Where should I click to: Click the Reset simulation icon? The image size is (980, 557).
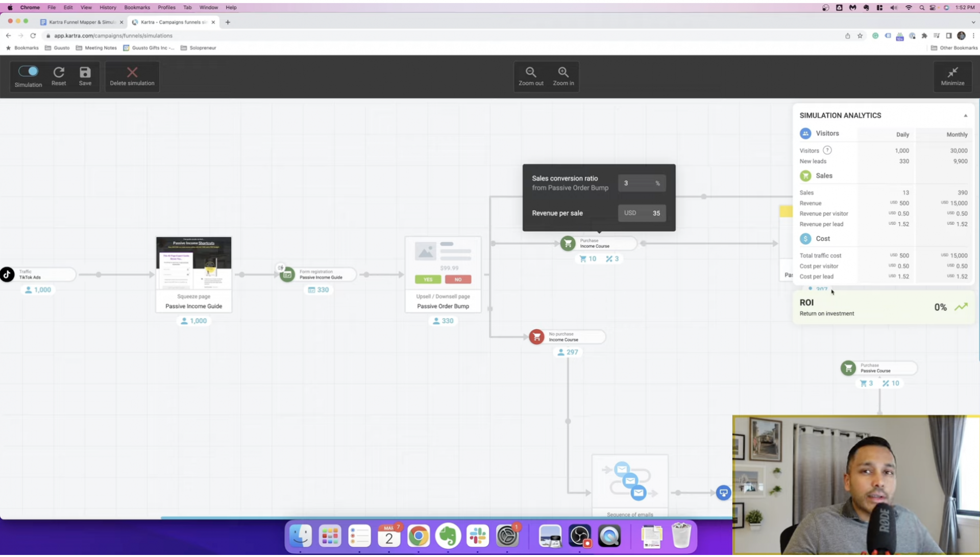59,72
